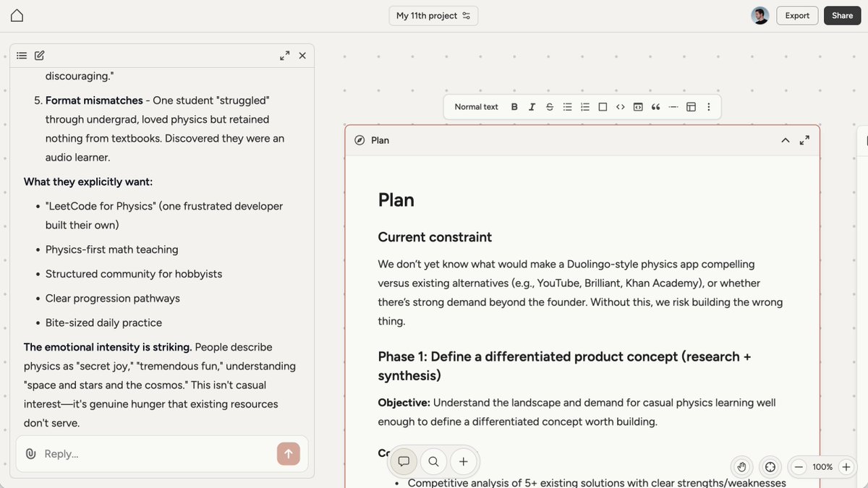Image resolution: width=868 pixels, height=488 pixels.
Task: Insert a code block
Action: [x=638, y=107]
